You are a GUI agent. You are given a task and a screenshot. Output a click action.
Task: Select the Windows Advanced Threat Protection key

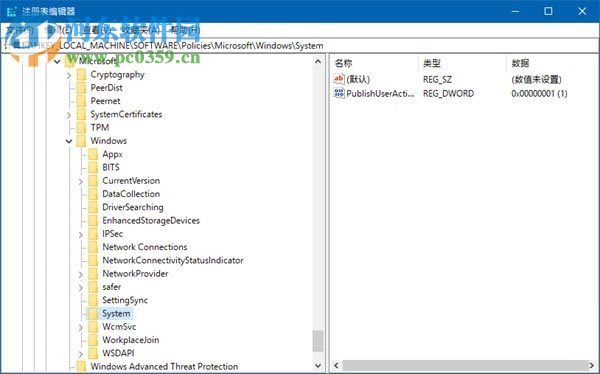[x=164, y=366]
